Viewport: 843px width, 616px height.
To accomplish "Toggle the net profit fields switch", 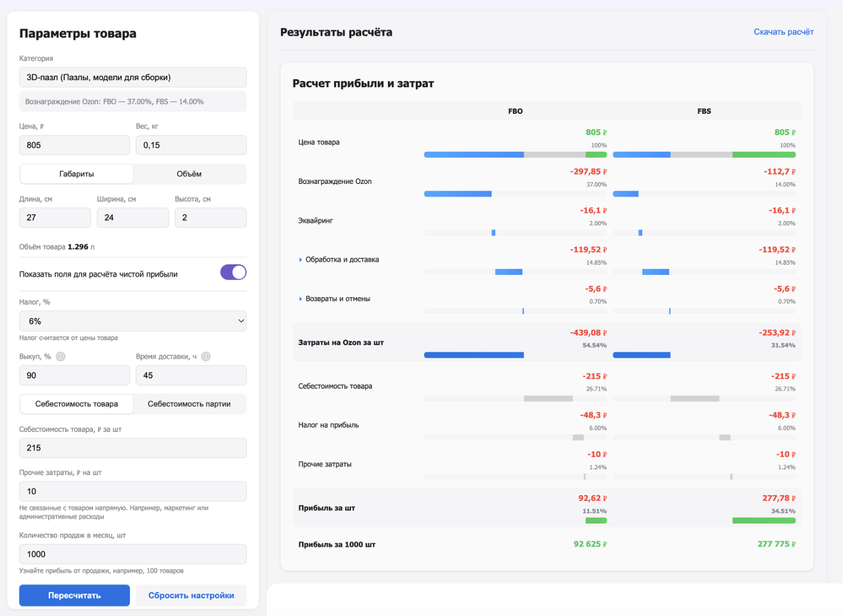I will coord(233,272).
